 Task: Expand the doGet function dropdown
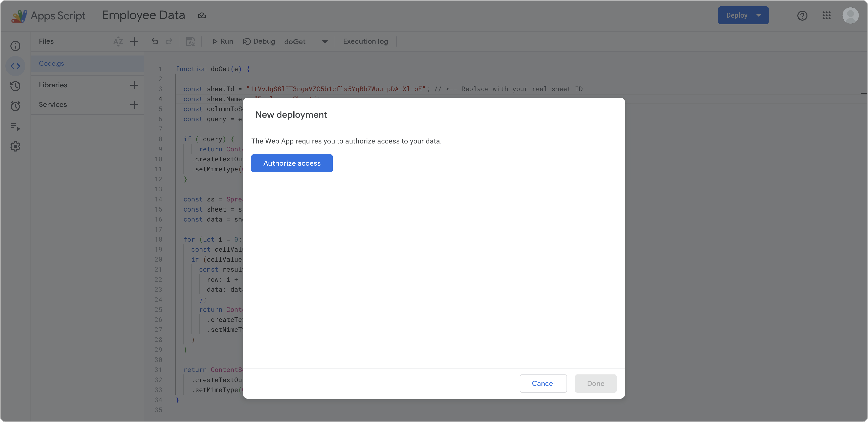pyautogui.click(x=325, y=42)
